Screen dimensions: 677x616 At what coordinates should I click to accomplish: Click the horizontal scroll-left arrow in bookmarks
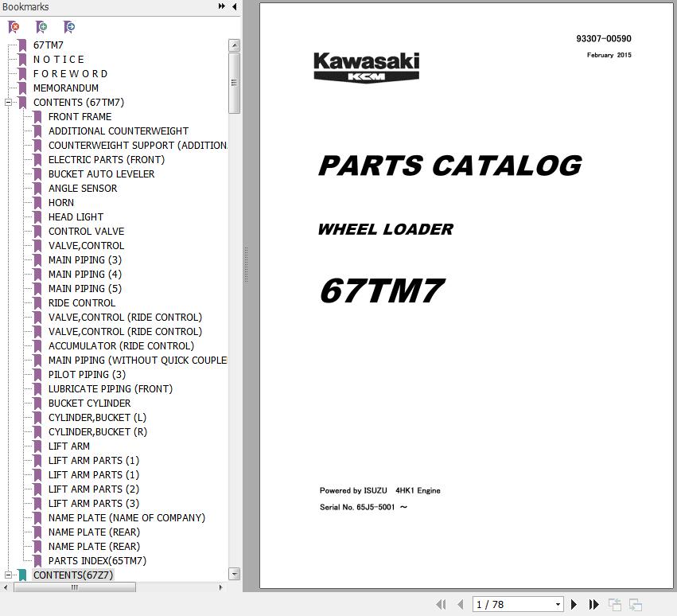coord(6,587)
